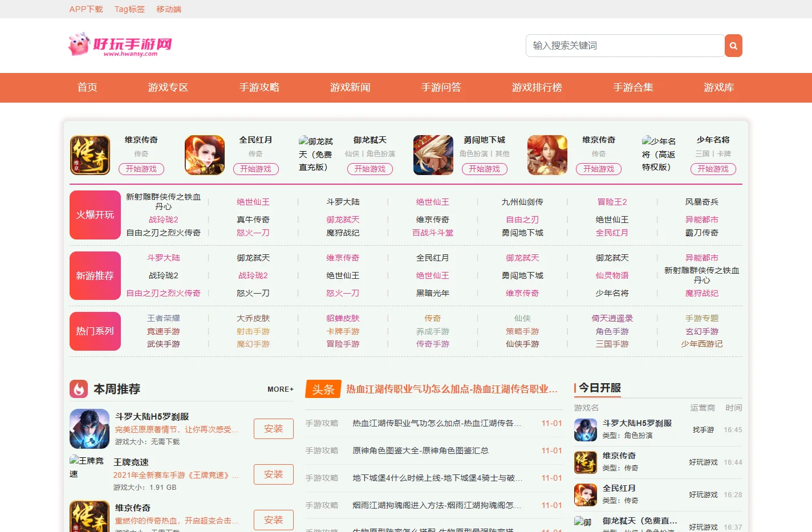Click 策略手游 link

pyautogui.click(x=522, y=331)
